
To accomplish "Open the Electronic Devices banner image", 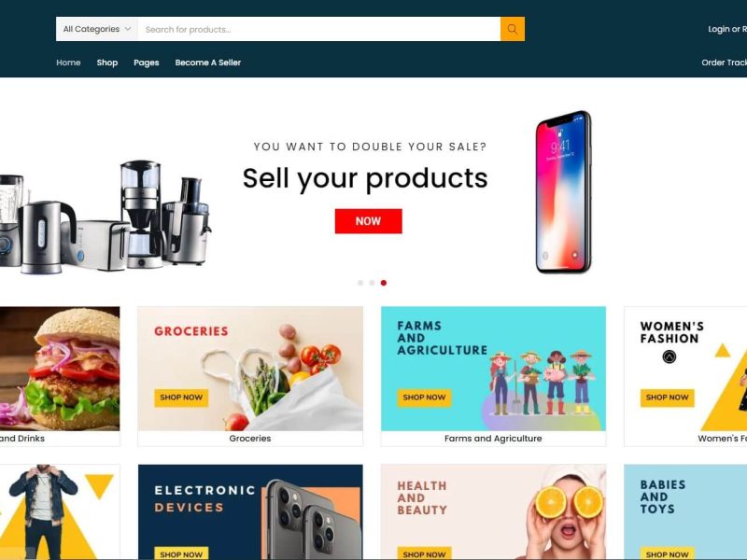I will tap(250, 511).
